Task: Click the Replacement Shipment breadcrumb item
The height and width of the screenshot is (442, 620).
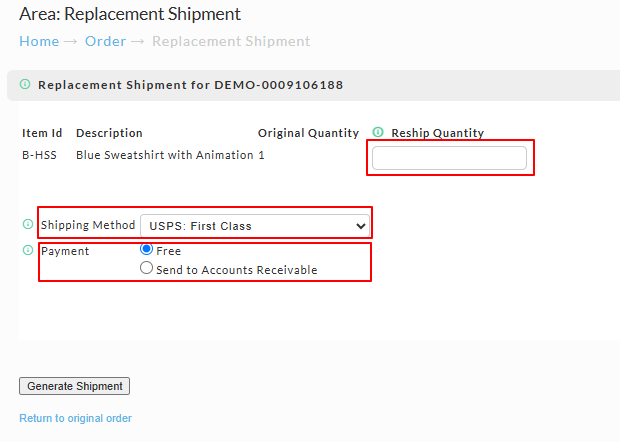Action: [x=231, y=41]
